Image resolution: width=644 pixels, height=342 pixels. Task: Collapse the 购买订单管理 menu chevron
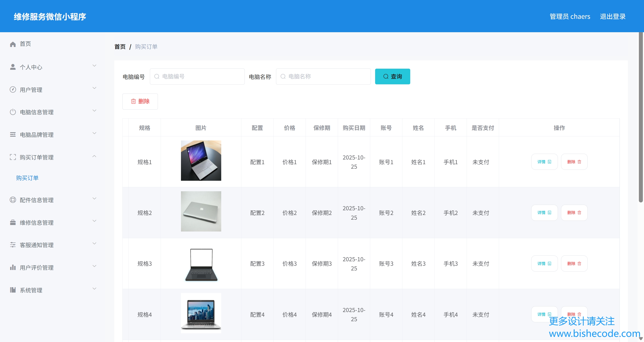pos(94,156)
